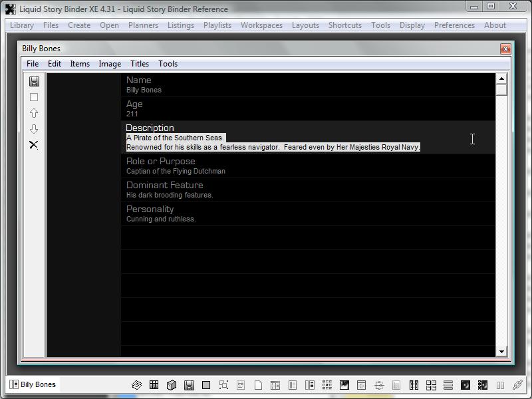Close the Billy Bones window with its red X
This screenshot has width=532, height=399.
tap(505, 49)
